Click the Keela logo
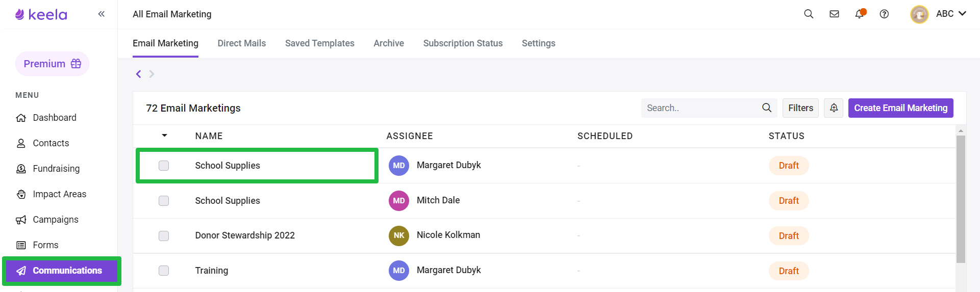Screen dimensions: 980x292 click(x=41, y=14)
